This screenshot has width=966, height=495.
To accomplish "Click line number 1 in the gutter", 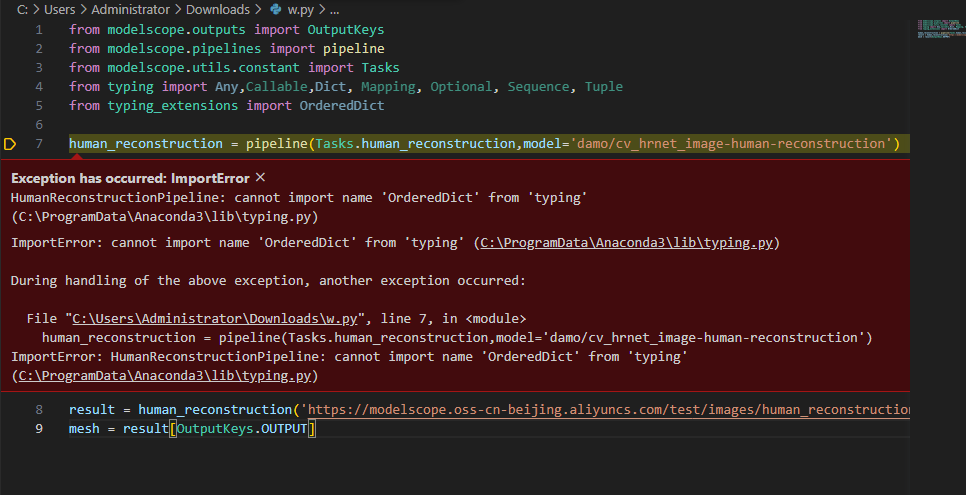I will coord(39,30).
